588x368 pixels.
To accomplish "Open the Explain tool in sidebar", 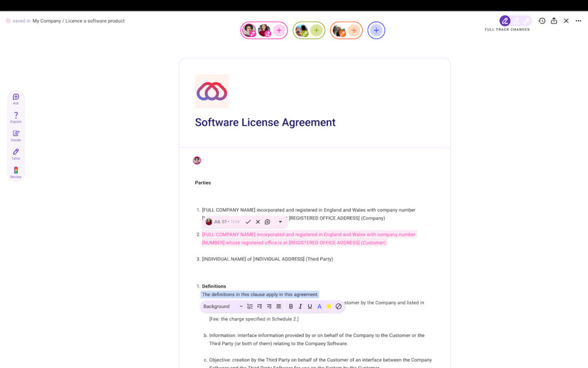I will tap(16, 117).
